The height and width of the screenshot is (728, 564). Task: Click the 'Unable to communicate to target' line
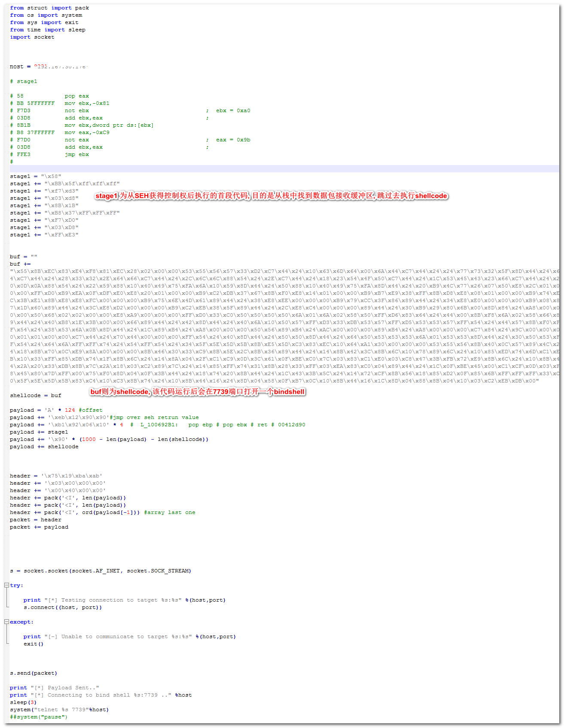pos(130,636)
